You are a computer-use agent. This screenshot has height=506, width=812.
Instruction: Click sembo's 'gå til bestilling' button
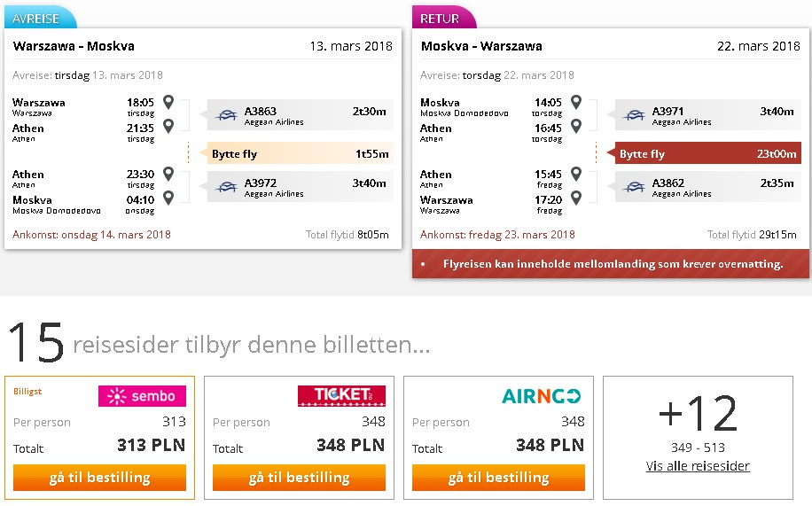click(x=99, y=477)
